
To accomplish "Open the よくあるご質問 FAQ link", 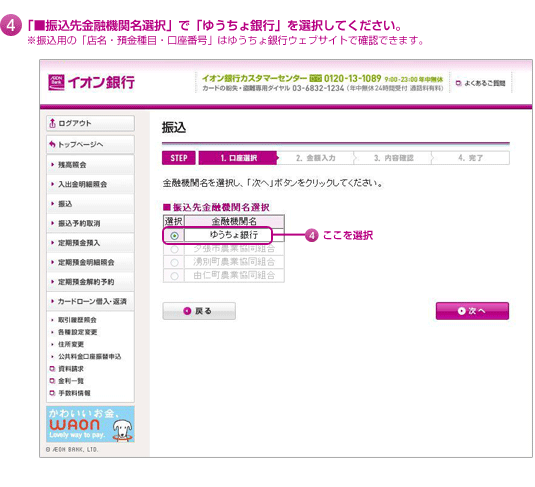I will (x=481, y=83).
